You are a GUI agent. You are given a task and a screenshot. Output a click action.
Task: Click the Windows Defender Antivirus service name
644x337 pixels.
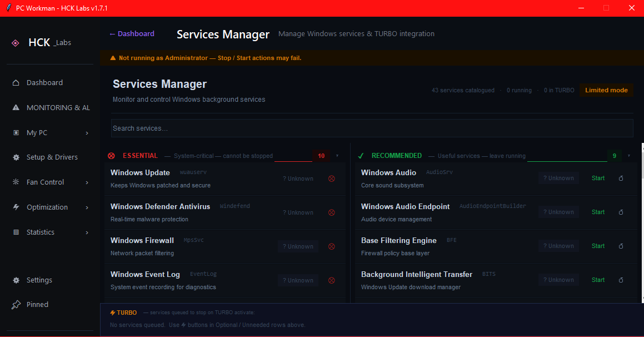tap(160, 206)
